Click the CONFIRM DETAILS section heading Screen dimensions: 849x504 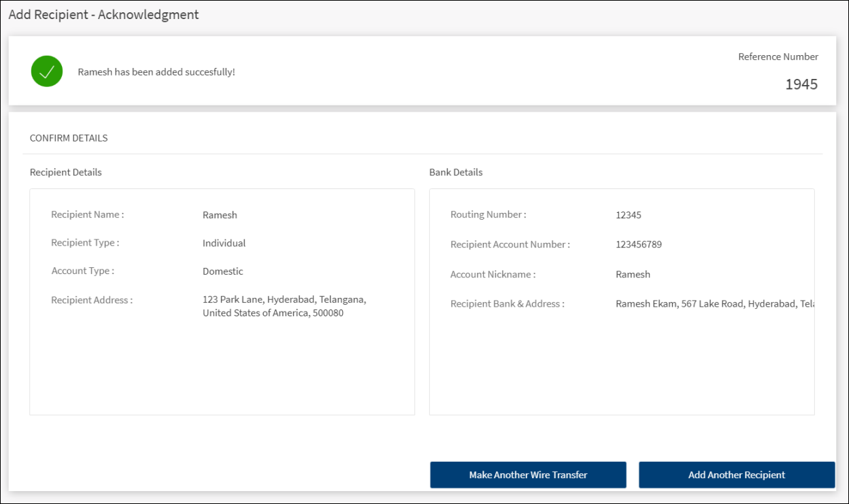point(69,138)
